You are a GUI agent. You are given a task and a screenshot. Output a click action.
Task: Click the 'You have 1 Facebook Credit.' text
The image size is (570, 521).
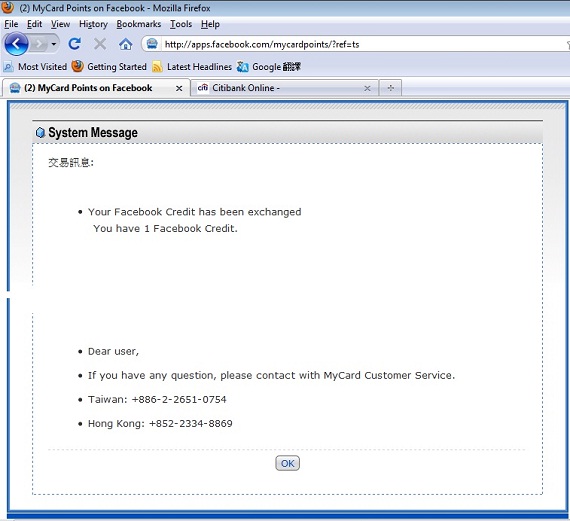pyautogui.click(x=165, y=228)
